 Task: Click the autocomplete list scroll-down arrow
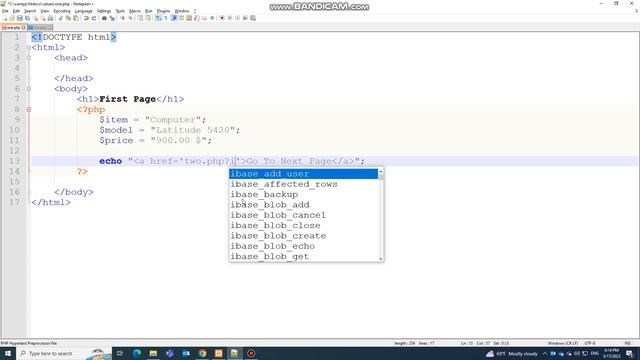(381, 259)
